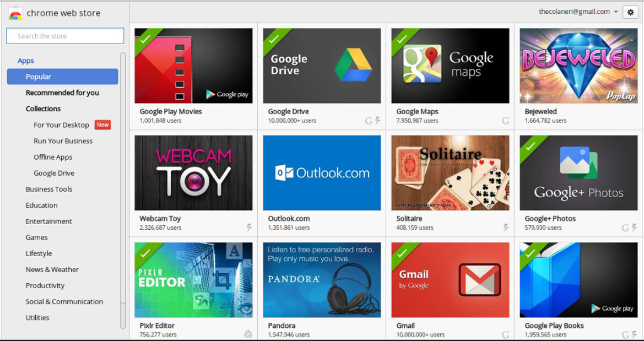This screenshot has height=341, width=644.
Task: Browse the Utilities category
Action: 37,317
